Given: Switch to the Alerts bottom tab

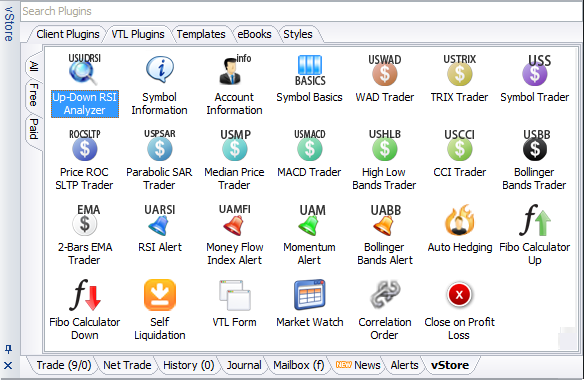Looking at the screenshot, I should (404, 365).
